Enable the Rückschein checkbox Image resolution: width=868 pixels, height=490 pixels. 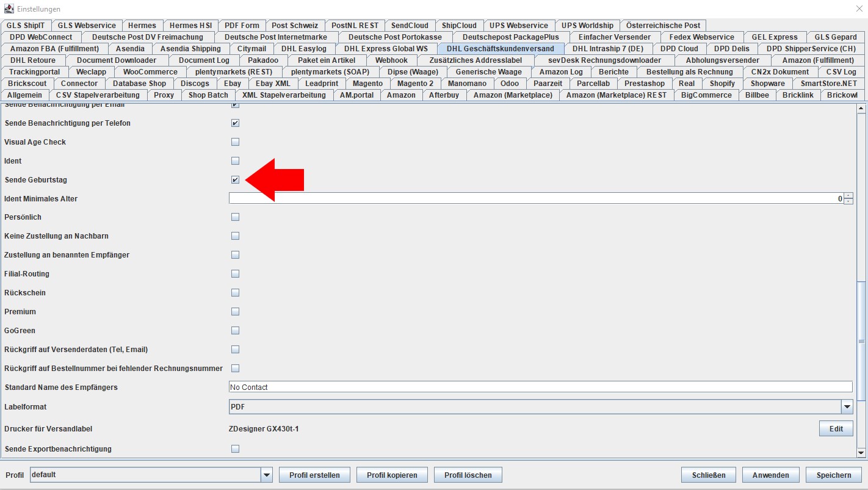click(235, 293)
